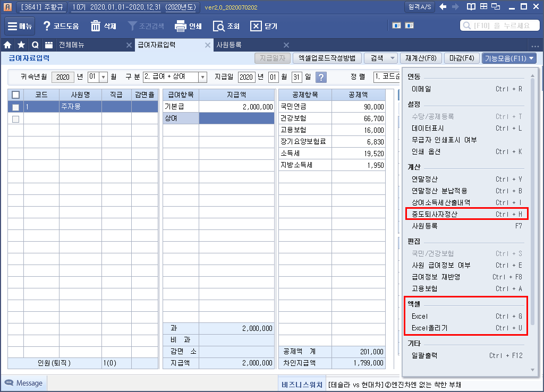Close the 급여자료입력 tab

coord(208,45)
